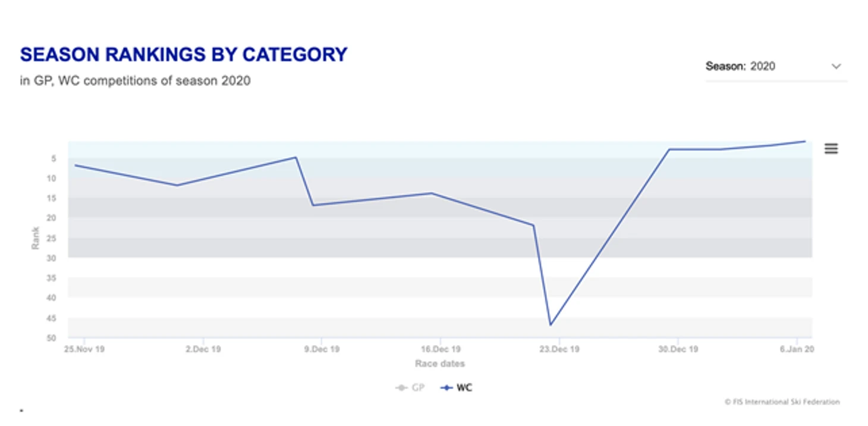Click the rank 22 point before the drop
Viewport: 868px width, 426px height.
pyautogui.click(x=533, y=225)
